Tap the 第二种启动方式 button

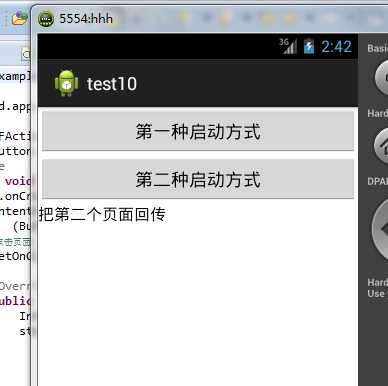tap(198, 179)
